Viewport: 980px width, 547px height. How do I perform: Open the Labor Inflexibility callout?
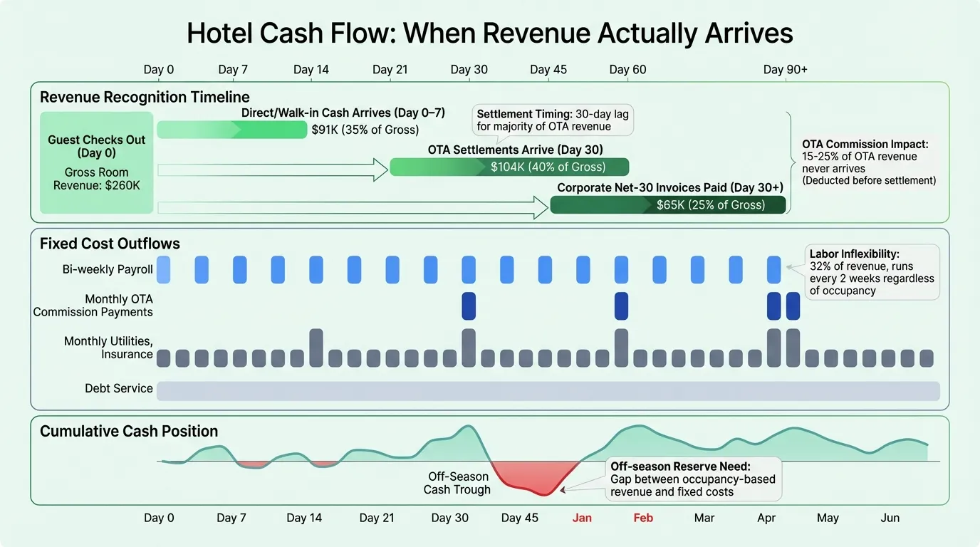click(x=870, y=271)
